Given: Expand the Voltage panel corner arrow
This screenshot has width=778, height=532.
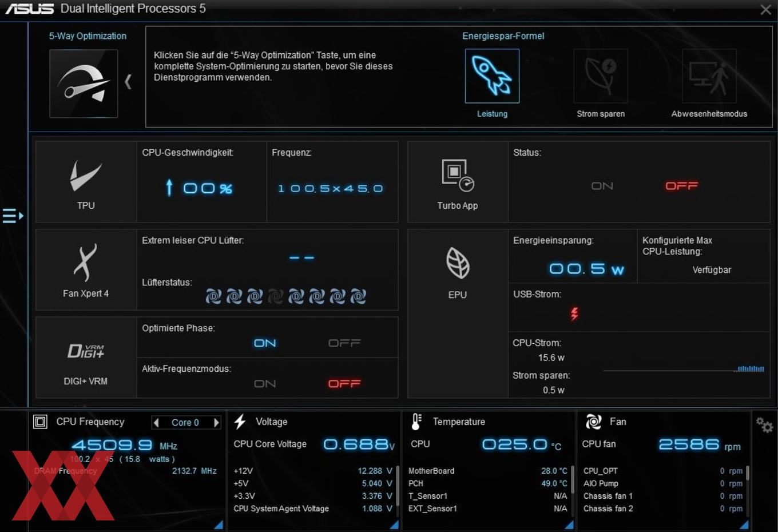Looking at the screenshot, I should pos(394,524).
